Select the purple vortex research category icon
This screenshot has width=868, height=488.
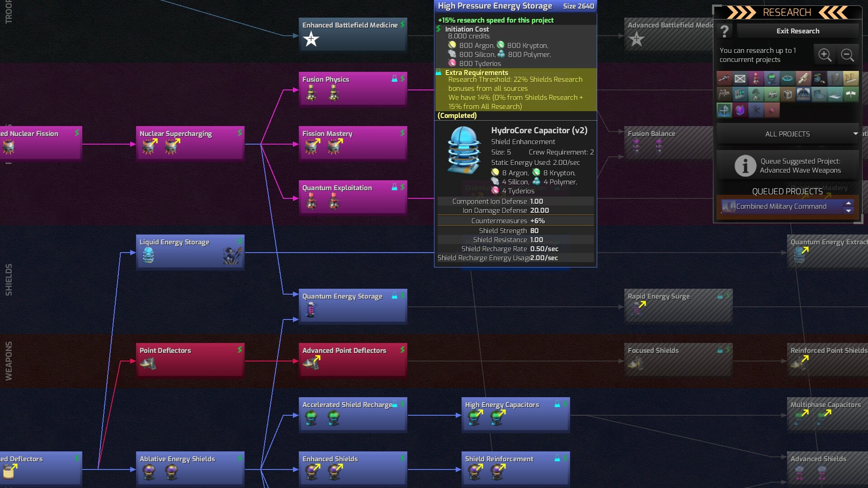740,110
